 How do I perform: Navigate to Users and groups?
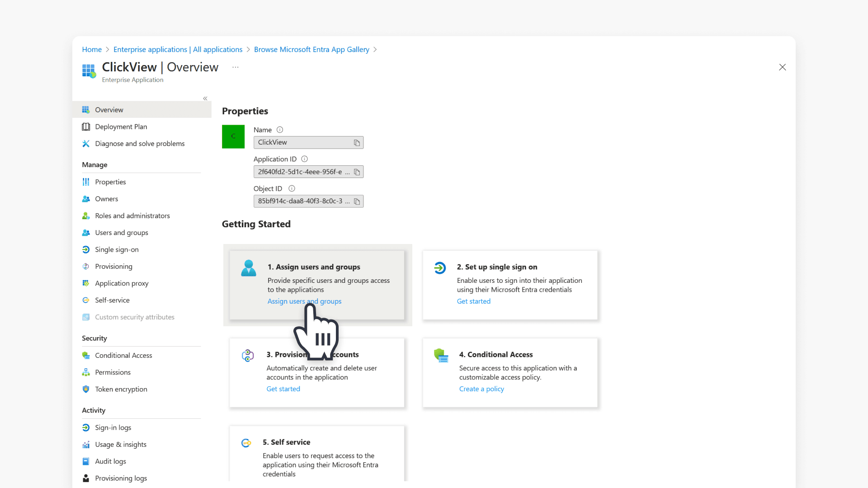(121, 233)
